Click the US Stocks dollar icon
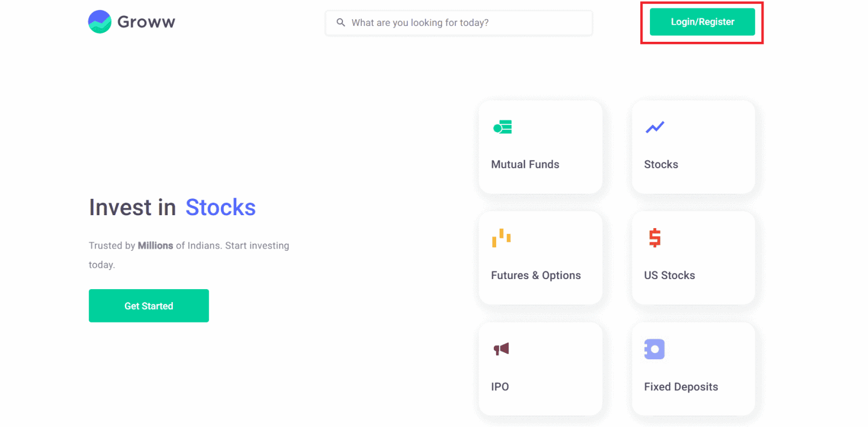868x427 pixels. point(654,238)
